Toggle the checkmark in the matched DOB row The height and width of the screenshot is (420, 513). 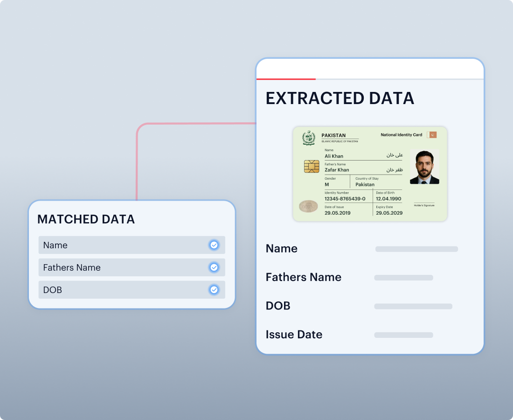214,290
